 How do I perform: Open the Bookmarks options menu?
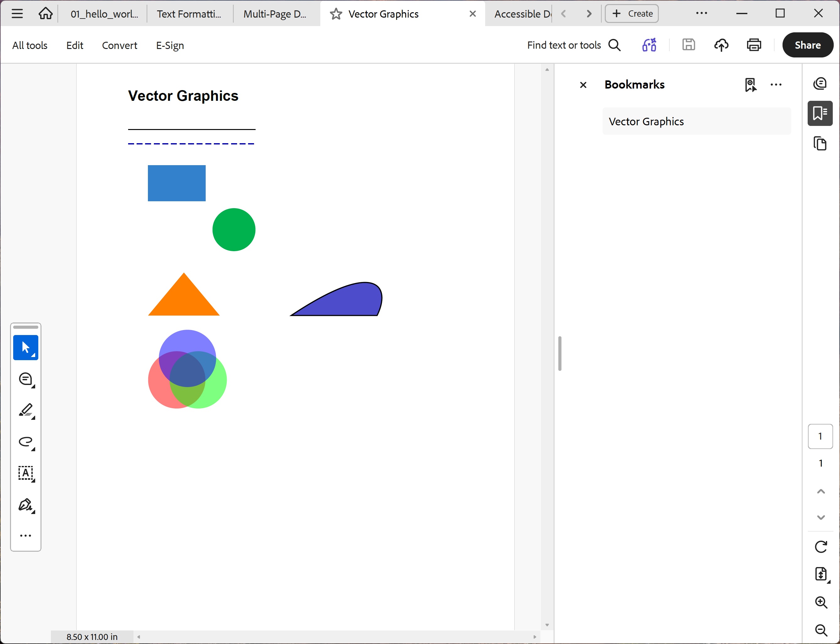coord(776,85)
